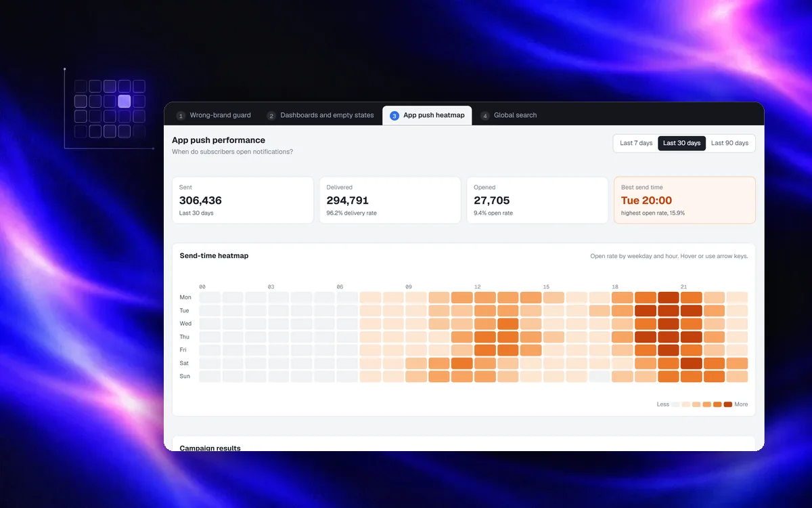Click the 12 hour column label
The width and height of the screenshot is (812, 508).
(x=478, y=287)
